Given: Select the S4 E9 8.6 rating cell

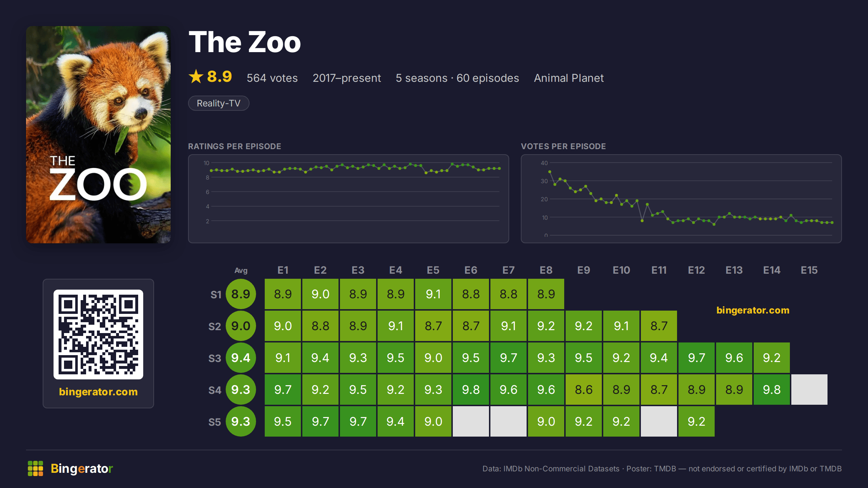Looking at the screenshot, I should (584, 390).
